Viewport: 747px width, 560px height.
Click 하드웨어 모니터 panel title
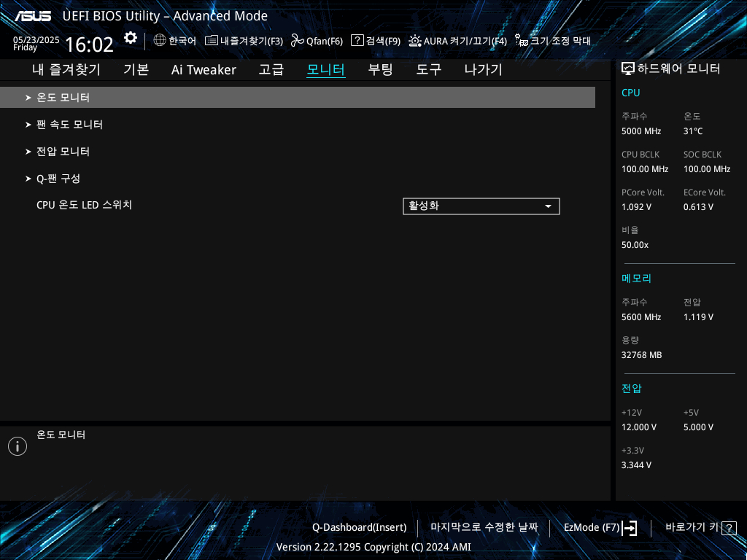(x=678, y=69)
